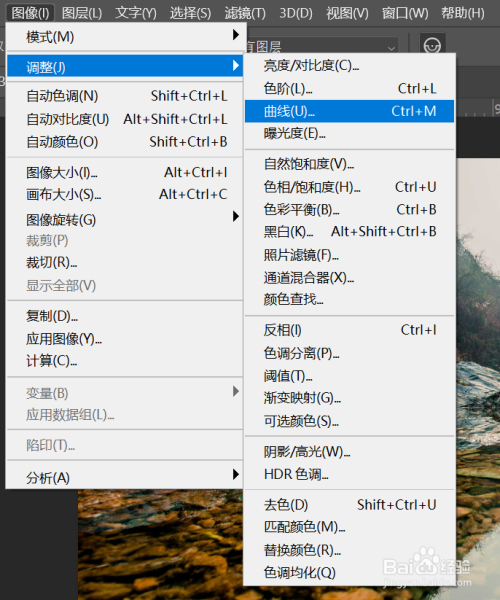Viewport: 500px width, 600px height.
Task: Click the smiley face icon in options bar
Action: (432, 45)
